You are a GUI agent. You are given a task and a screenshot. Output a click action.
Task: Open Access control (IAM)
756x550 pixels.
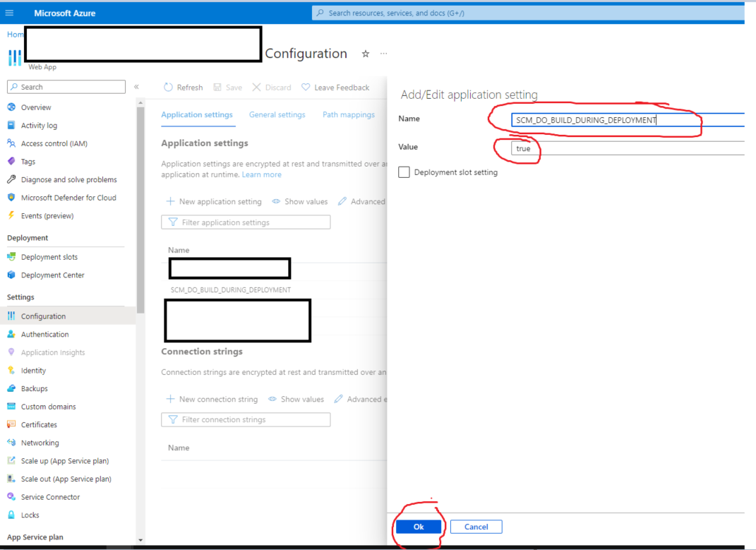coord(54,143)
